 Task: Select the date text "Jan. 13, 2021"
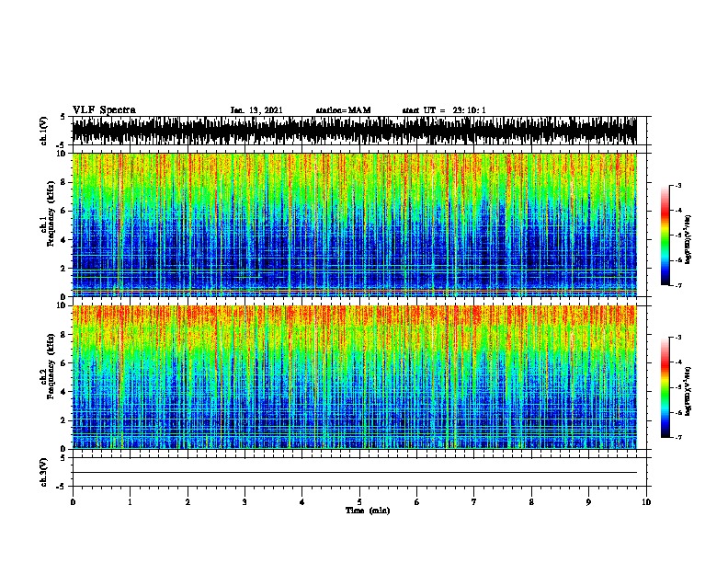256,110
